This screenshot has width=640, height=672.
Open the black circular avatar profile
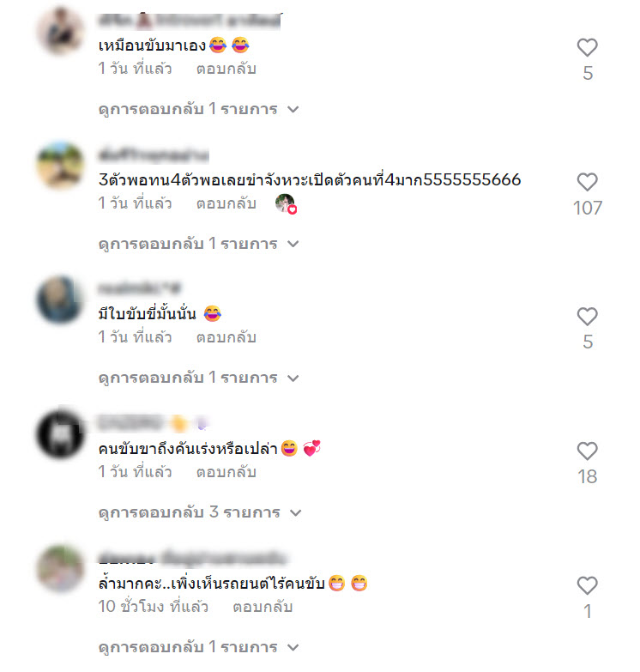60,433
